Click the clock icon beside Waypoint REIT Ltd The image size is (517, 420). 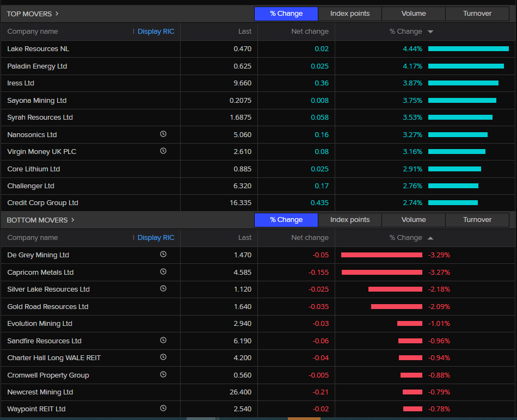tap(163, 408)
